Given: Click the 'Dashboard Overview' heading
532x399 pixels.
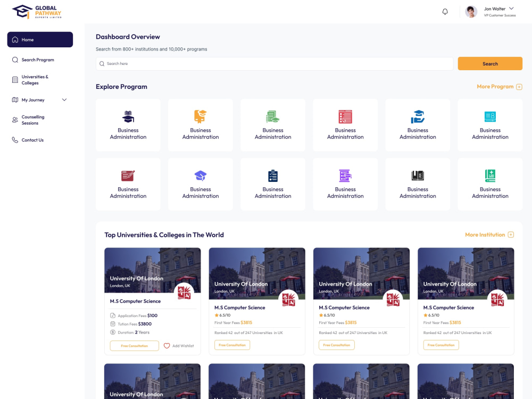Looking at the screenshot, I should 128,37.
